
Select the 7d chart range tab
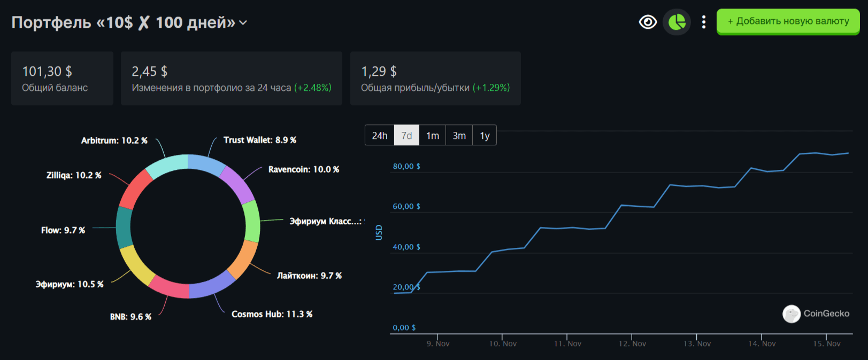coord(406,135)
